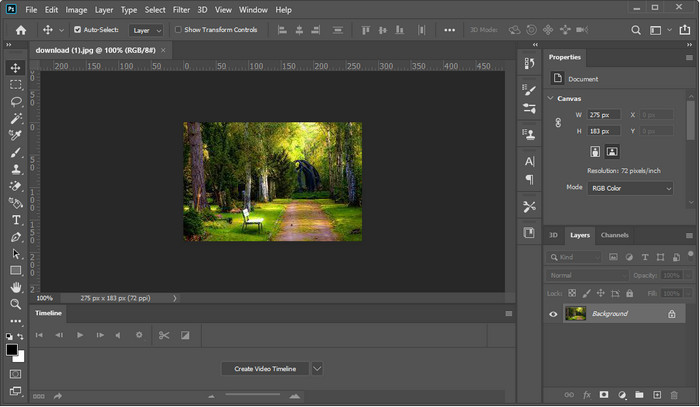The height and width of the screenshot is (407, 700).
Task: Click the Share icon at top right
Action: (x=684, y=30)
